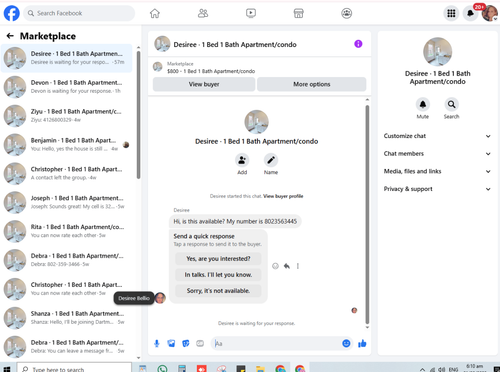Open Shanza conversation in chat list
Image resolution: width=500 pixels, height=372 pixels.
(67, 318)
